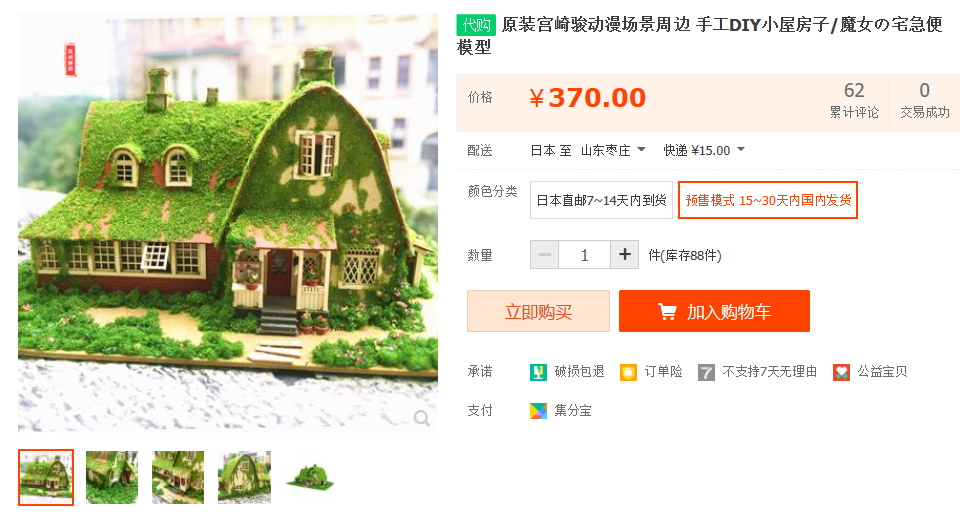Click the shopping cart icon on 加入购物车

pyautogui.click(x=667, y=312)
